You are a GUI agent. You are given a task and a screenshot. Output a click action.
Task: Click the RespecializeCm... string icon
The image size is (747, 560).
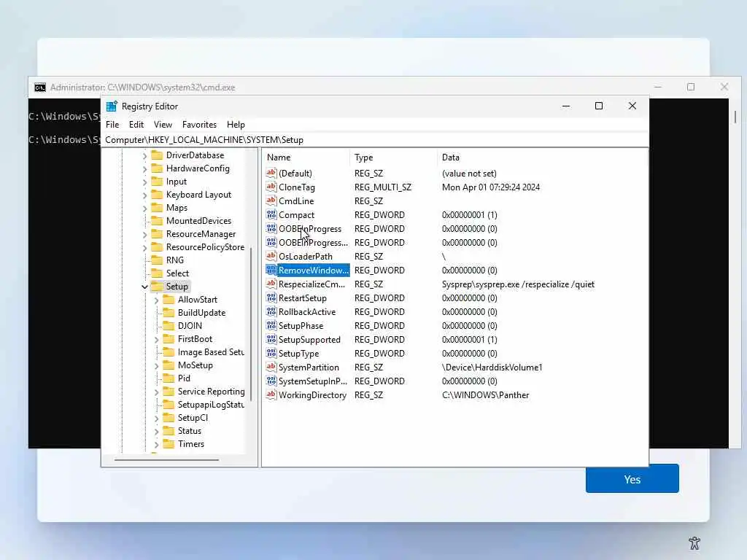(x=271, y=284)
